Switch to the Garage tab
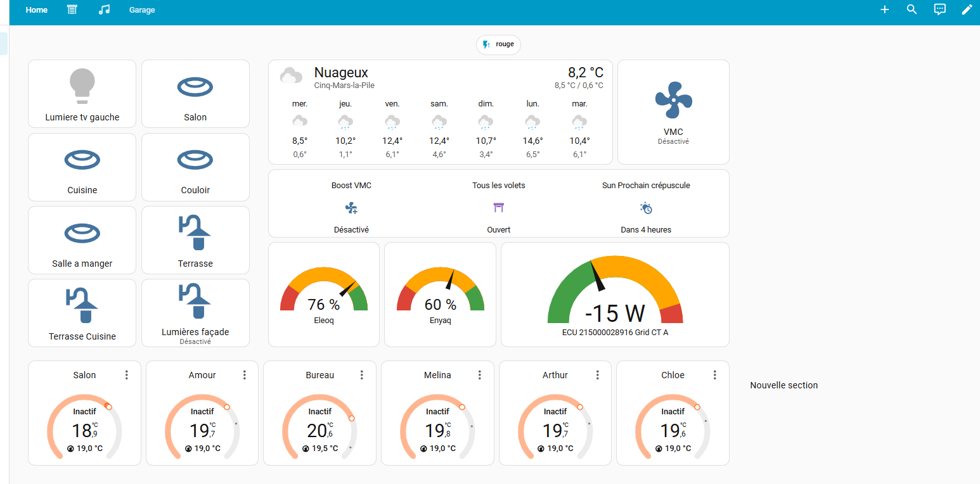980x484 pixels. 142,10
